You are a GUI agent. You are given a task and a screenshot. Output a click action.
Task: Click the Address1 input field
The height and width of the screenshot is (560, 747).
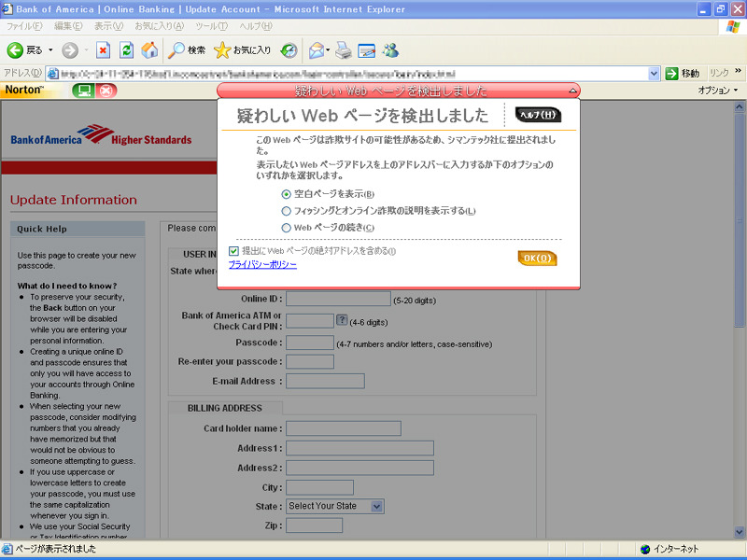pos(359,448)
